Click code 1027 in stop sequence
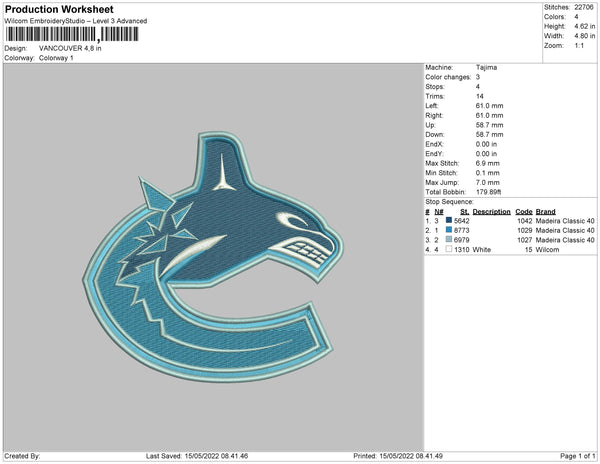This screenshot has height=464, width=600. tap(525, 240)
